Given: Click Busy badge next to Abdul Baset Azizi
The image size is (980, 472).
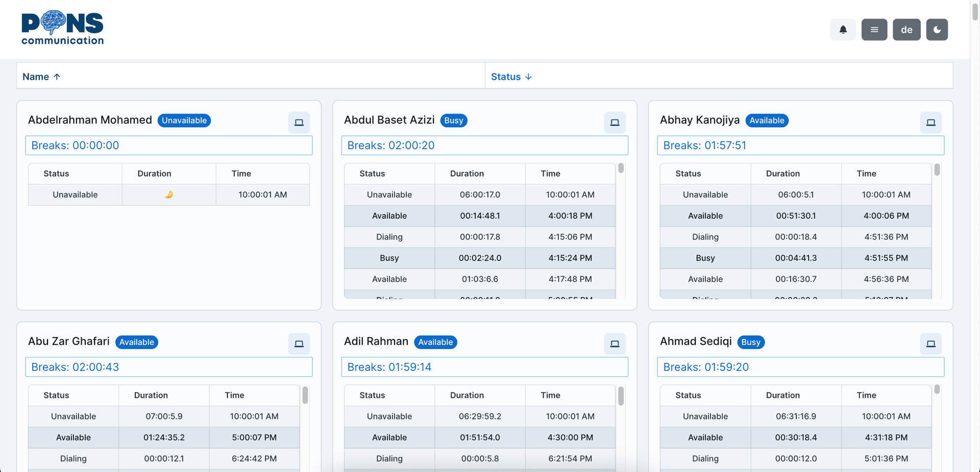Looking at the screenshot, I should tap(454, 121).
